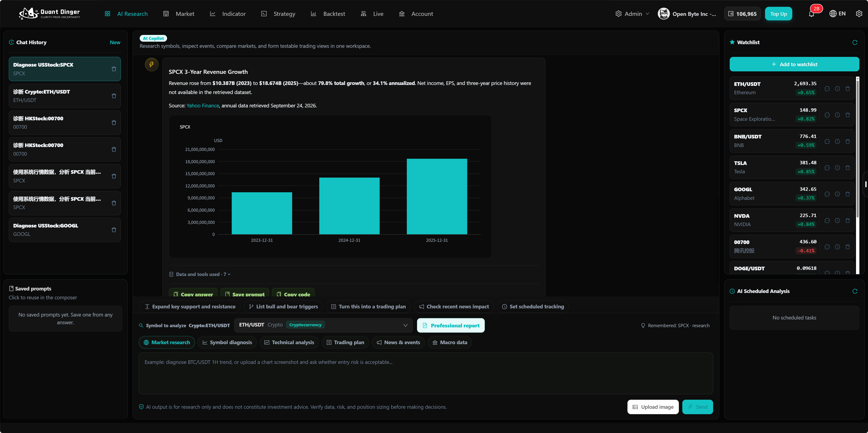
Task: Delete the Diagnose USStock:GOOGL chat entry
Action: (x=114, y=230)
